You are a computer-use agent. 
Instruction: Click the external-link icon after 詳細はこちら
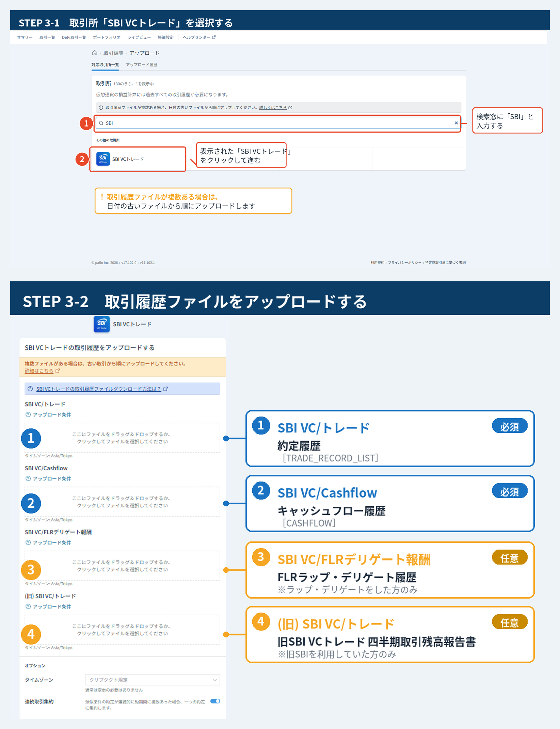58,371
